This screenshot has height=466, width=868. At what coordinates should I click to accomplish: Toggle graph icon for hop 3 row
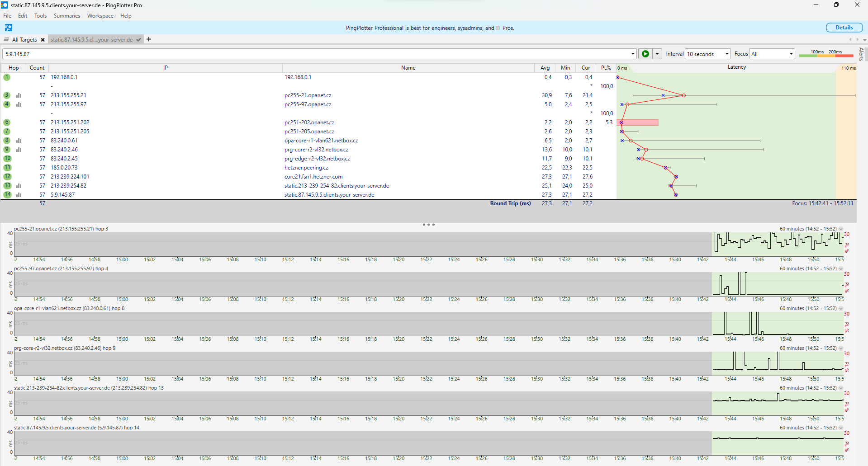coord(19,95)
